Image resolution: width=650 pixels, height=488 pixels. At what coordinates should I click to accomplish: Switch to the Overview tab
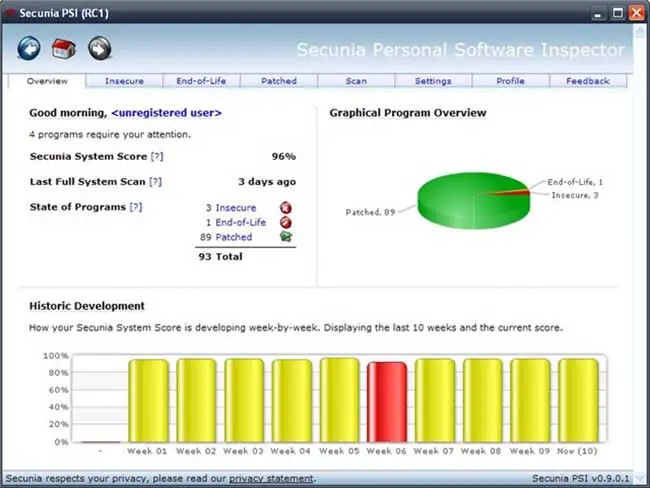tap(47, 81)
